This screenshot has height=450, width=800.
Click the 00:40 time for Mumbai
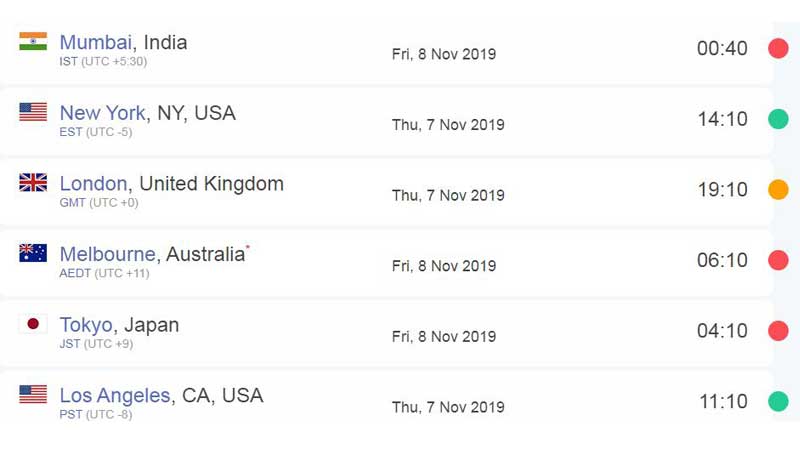coord(722,48)
